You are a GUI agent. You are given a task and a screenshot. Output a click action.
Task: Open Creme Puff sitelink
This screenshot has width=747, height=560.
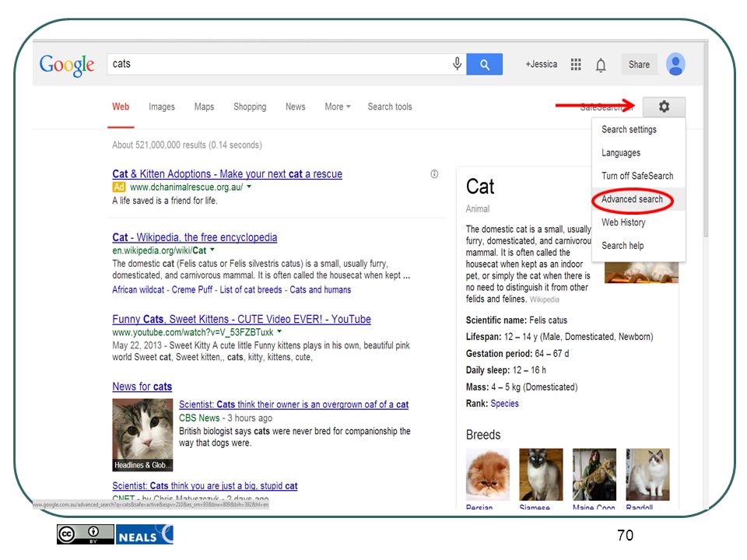(192, 289)
